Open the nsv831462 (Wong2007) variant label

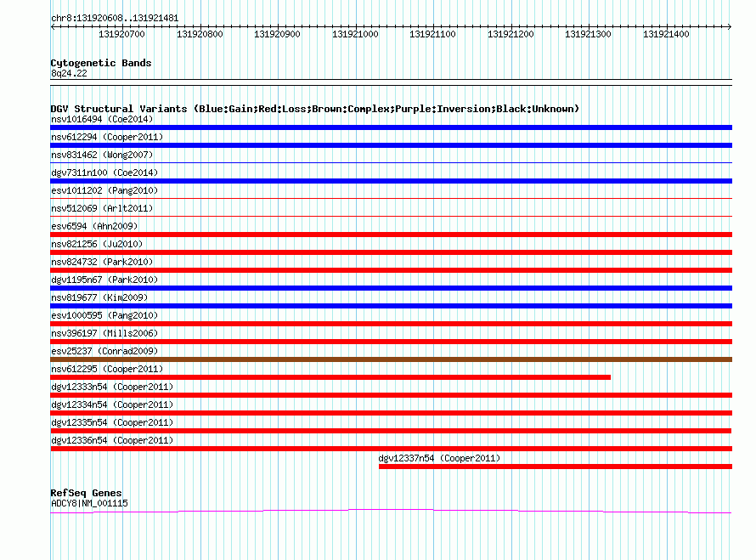pyautogui.click(x=102, y=155)
